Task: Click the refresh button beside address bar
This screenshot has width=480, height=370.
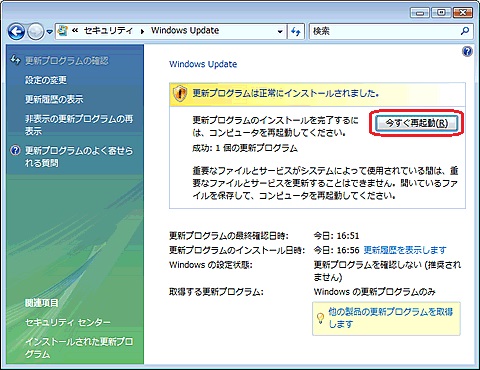Action: tap(296, 32)
